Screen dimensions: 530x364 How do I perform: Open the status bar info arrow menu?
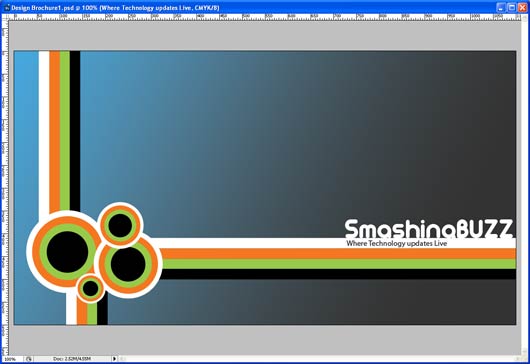114,359
